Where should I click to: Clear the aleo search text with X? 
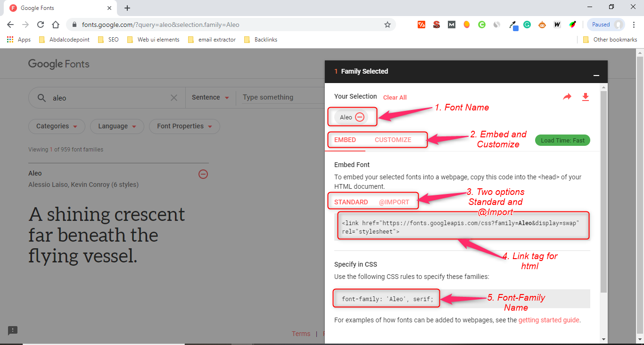174,98
